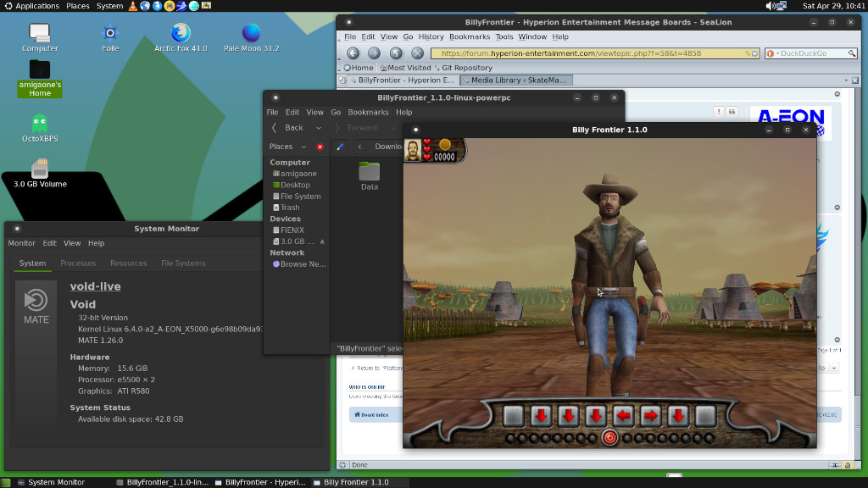
Task: Click the gold coin in game HUD
Action: pos(444,144)
